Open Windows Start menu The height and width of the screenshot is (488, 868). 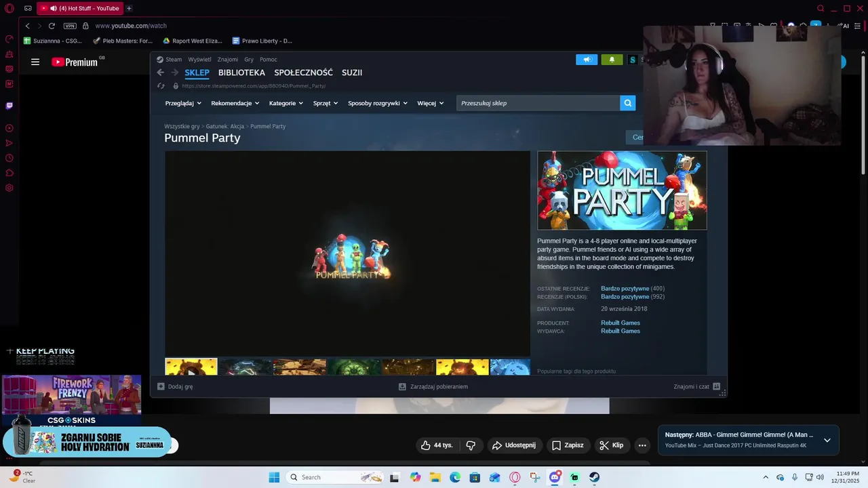coord(274,477)
